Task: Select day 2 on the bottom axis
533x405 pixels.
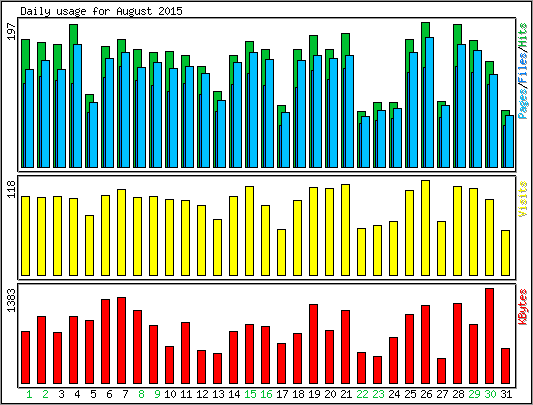Action: tap(45, 394)
